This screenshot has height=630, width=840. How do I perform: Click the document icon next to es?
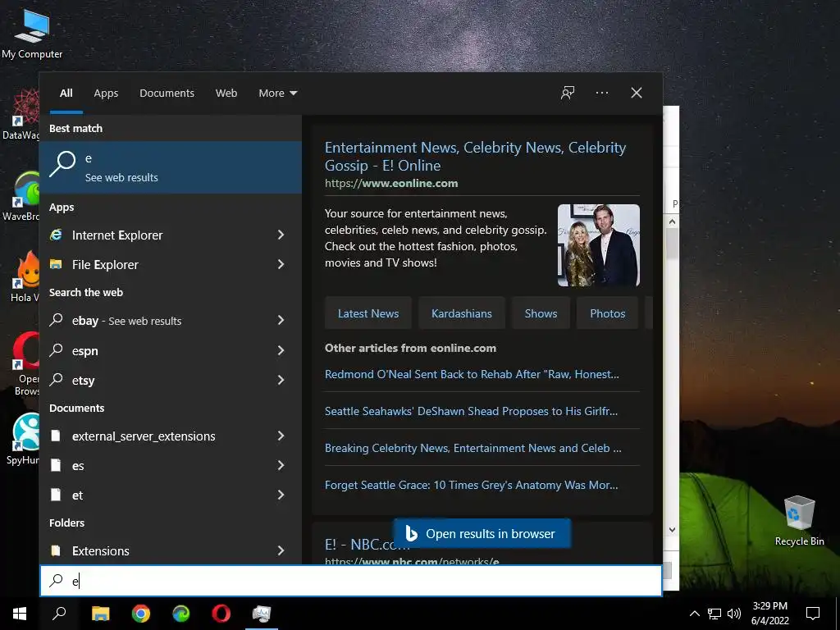(x=56, y=465)
